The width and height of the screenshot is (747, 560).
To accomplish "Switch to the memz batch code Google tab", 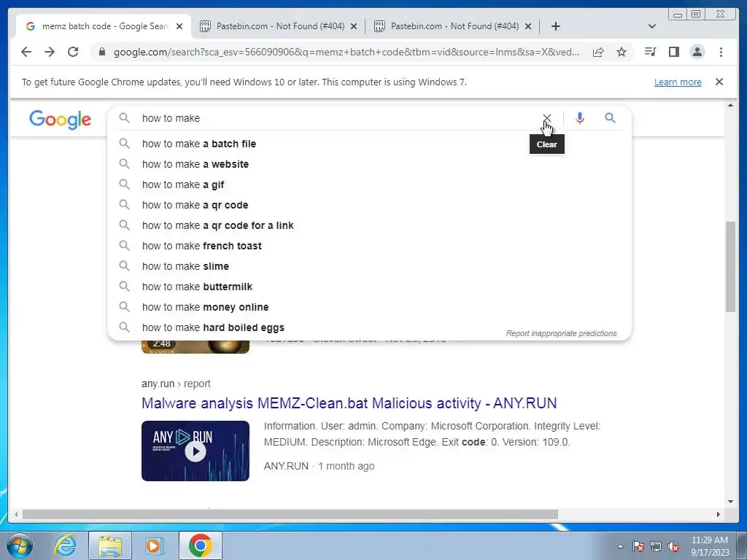I will (x=103, y=26).
